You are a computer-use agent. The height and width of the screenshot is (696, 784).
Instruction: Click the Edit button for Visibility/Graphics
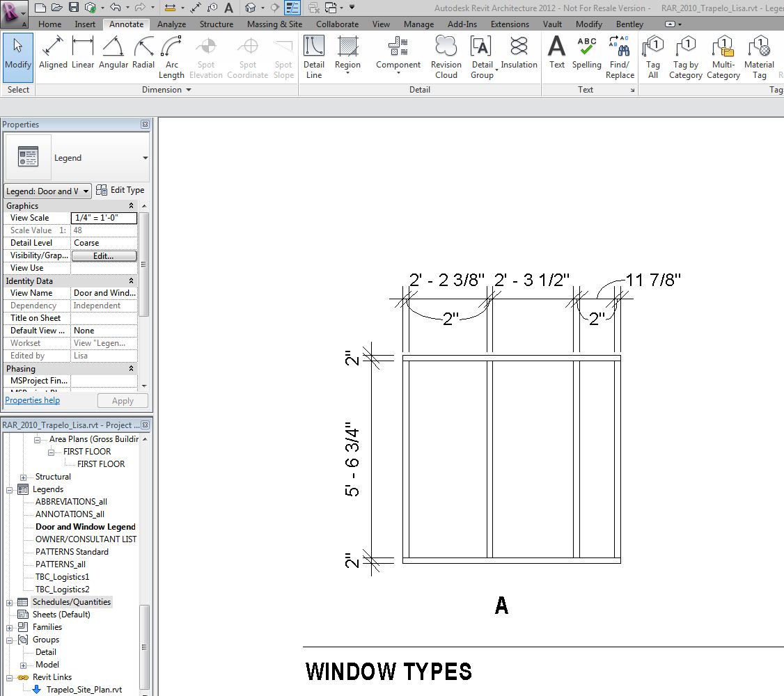point(104,255)
